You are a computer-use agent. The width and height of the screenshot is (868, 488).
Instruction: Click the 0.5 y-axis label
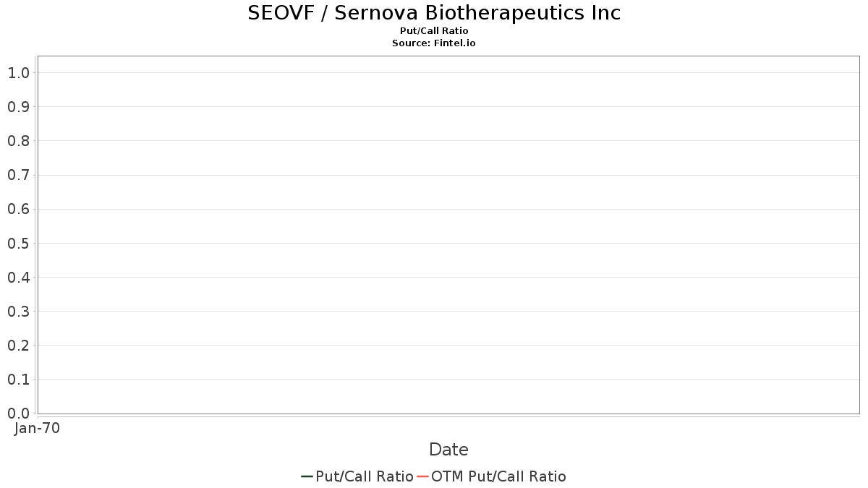[x=18, y=244]
